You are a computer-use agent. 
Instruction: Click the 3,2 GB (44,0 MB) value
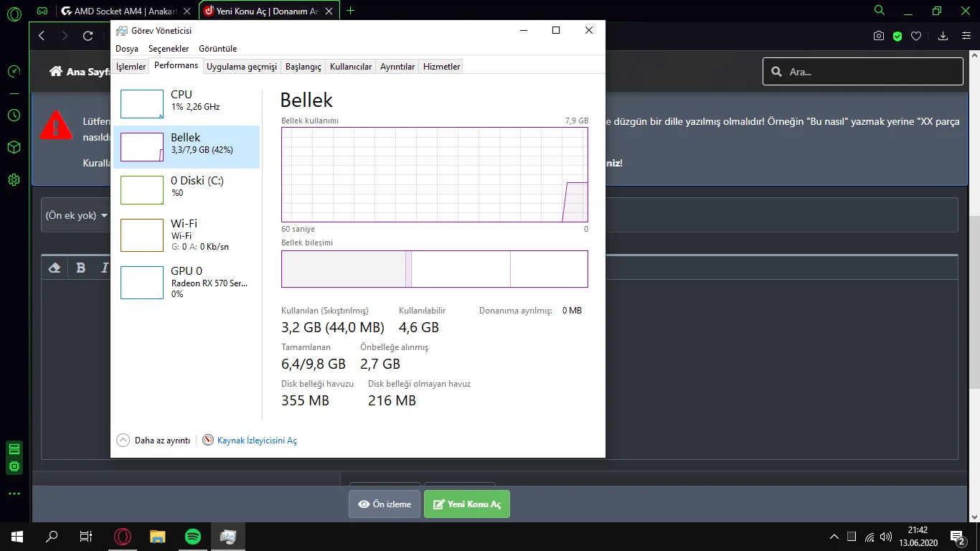333,328
